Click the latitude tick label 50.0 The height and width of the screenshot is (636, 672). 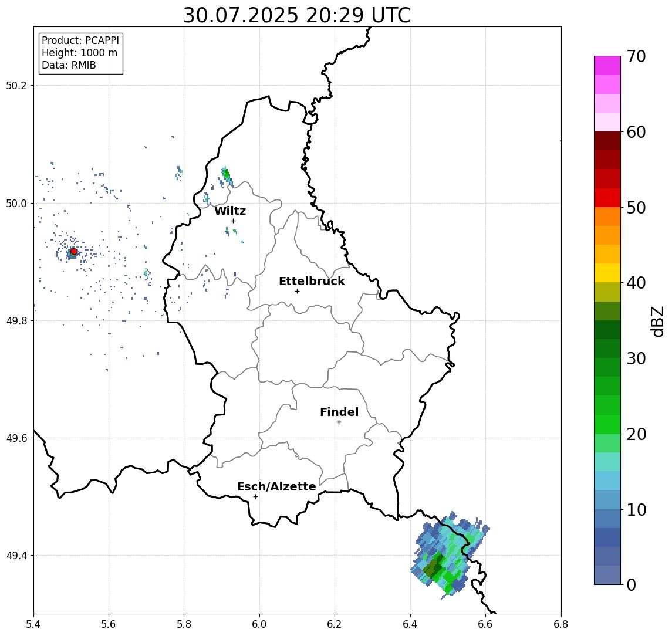(x=16, y=203)
